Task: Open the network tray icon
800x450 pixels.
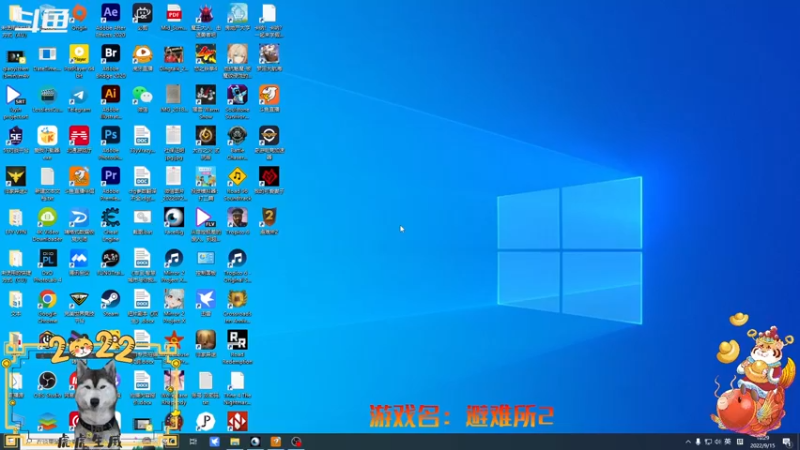Action: coord(708,442)
